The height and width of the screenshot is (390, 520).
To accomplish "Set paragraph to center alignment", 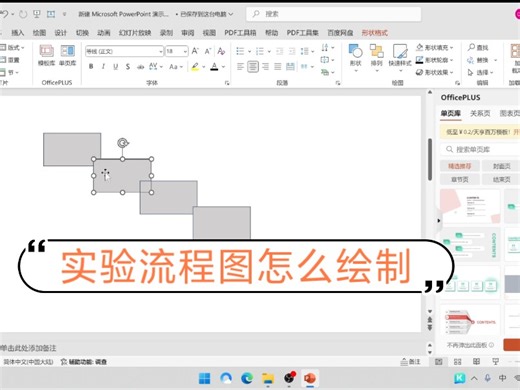I will [x=253, y=67].
